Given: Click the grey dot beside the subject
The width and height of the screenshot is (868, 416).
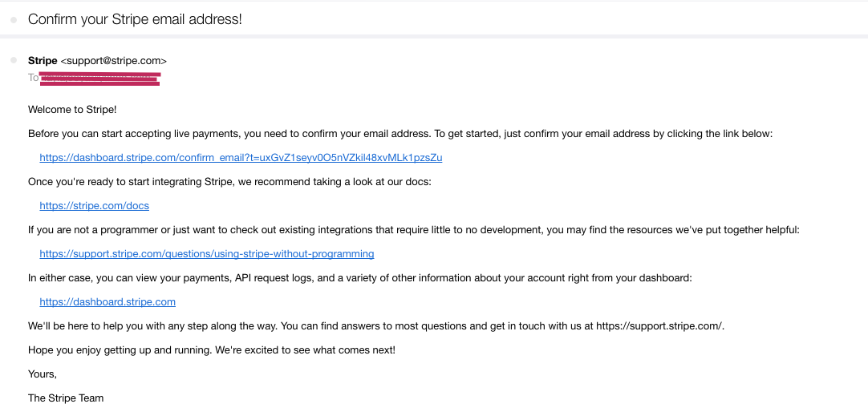Looking at the screenshot, I should click(14, 20).
